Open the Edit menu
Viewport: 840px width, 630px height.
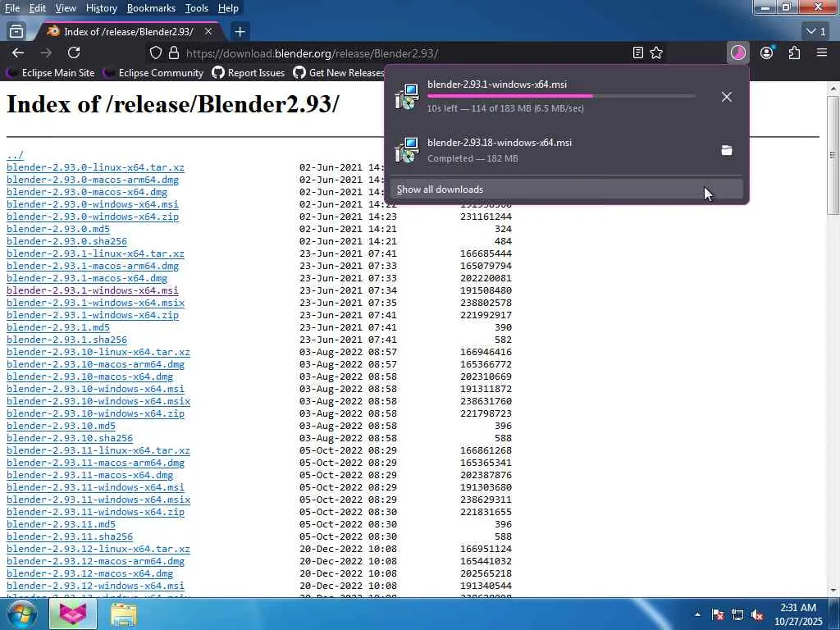(x=38, y=8)
